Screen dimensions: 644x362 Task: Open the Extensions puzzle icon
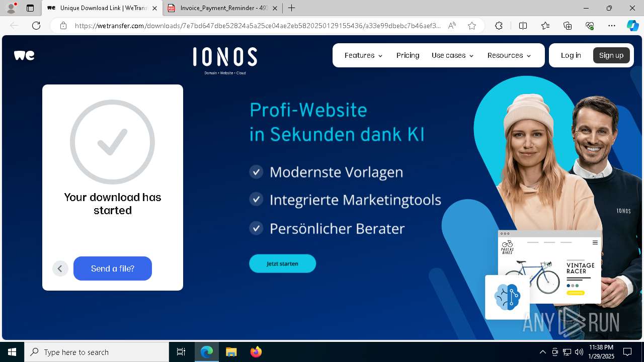point(499,26)
